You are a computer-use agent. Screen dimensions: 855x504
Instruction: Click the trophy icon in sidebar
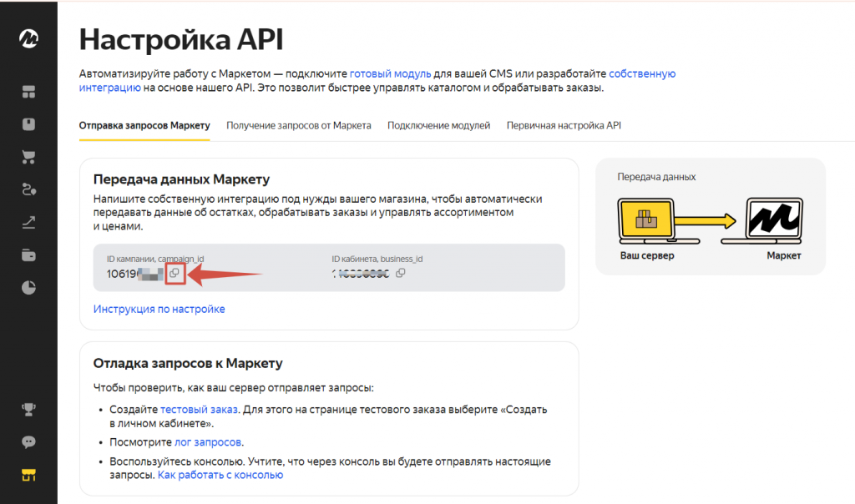[28, 409]
